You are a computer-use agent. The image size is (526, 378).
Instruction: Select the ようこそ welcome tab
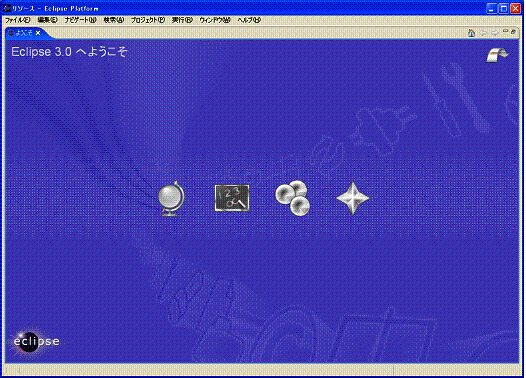(x=24, y=33)
